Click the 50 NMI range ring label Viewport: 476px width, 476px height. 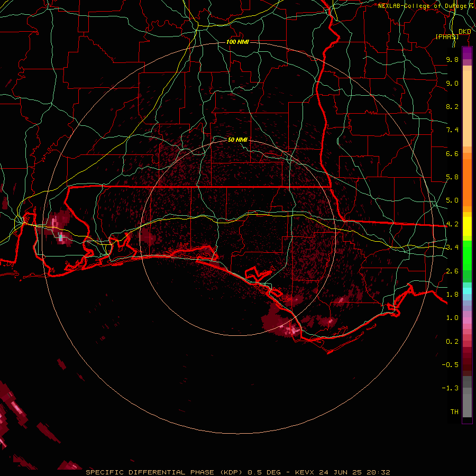tap(237, 140)
